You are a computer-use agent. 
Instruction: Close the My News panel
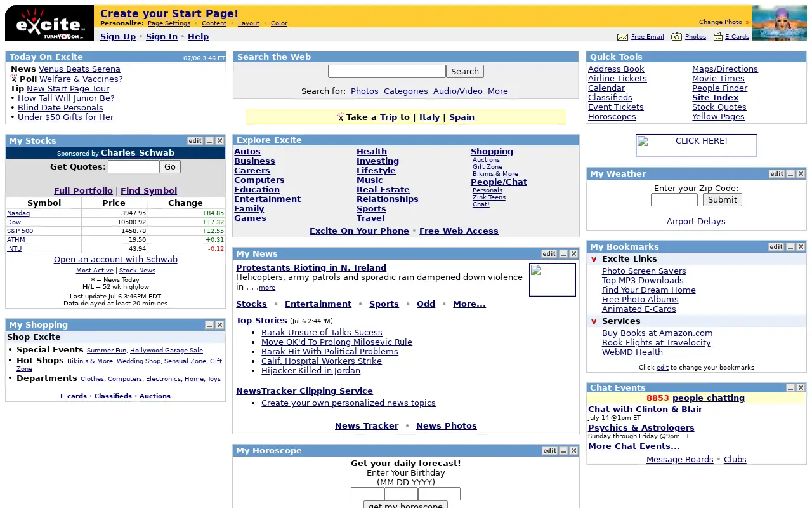pos(573,254)
